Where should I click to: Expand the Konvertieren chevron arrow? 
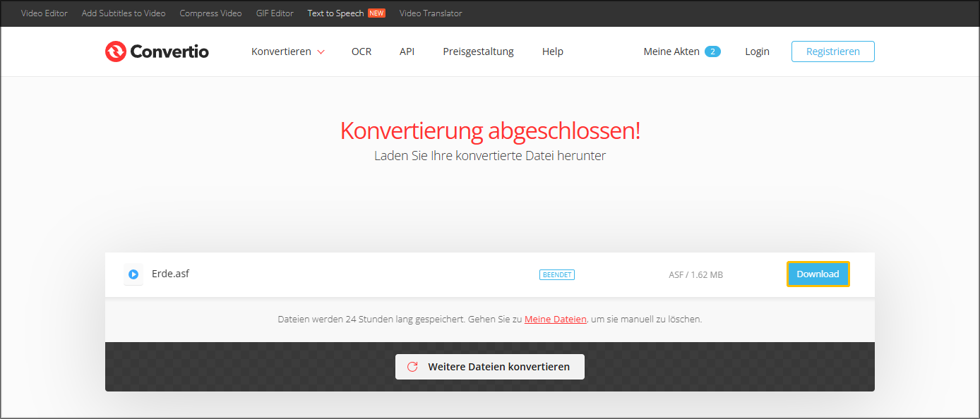pyautogui.click(x=323, y=51)
